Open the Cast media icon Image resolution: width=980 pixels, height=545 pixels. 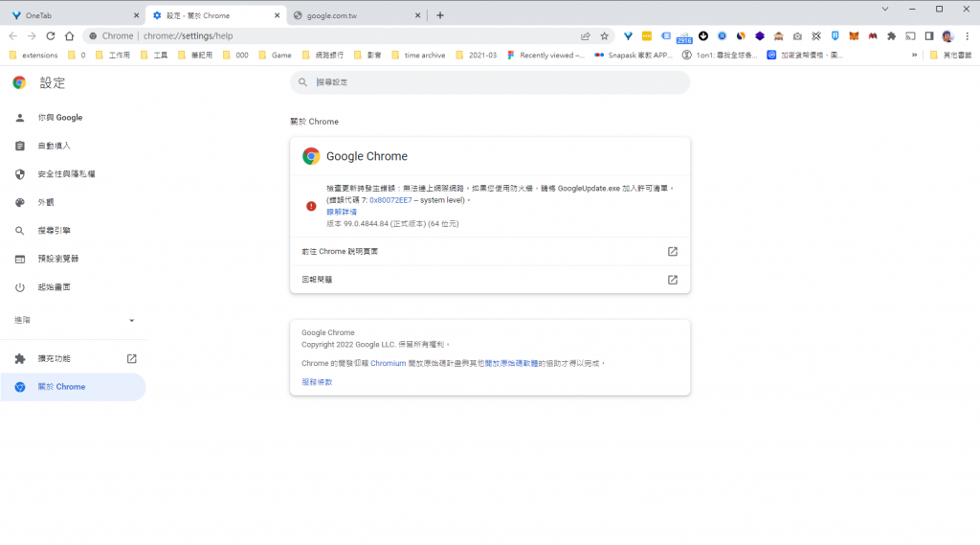click(910, 35)
